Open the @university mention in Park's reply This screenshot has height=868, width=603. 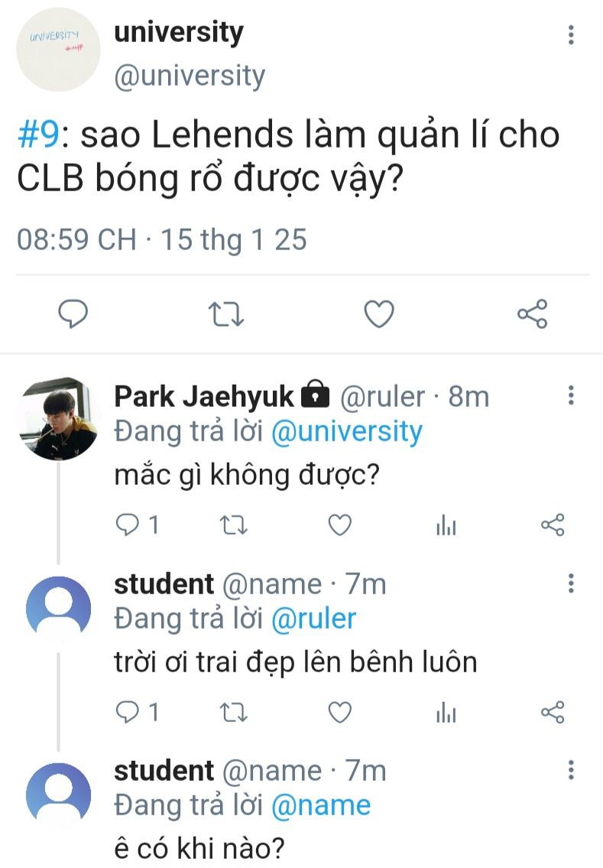347,432
